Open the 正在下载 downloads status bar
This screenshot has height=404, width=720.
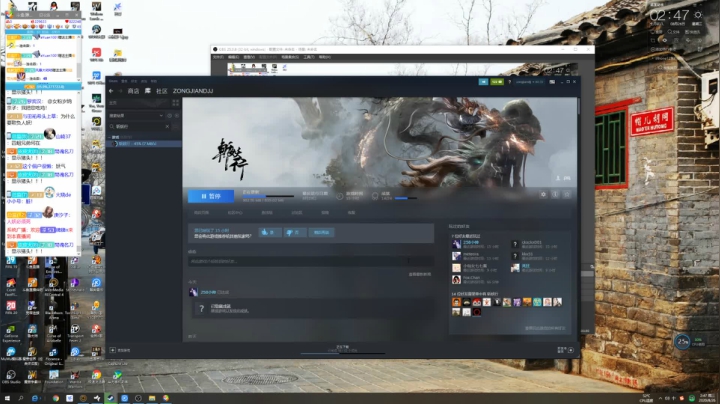[343, 349]
